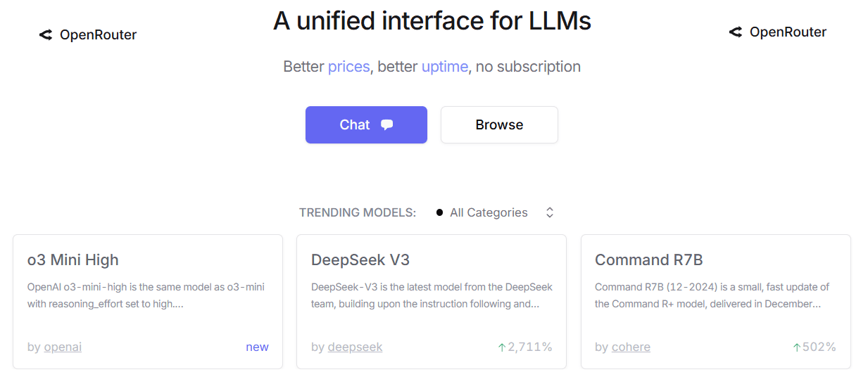Click the Browse button
This screenshot has width=868, height=384.
[499, 124]
